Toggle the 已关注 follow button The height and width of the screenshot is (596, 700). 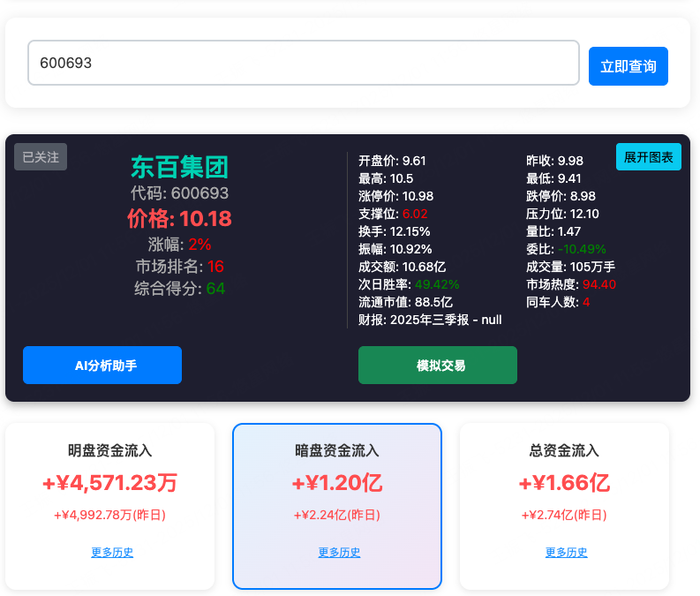[x=41, y=156]
